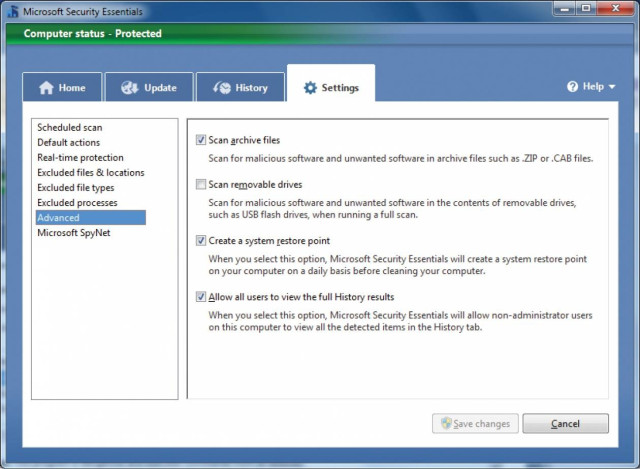The image size is (640, 469).
Task: Minimize the Security Essentials window
Action: pyautogui.click(x=565, y=9)
